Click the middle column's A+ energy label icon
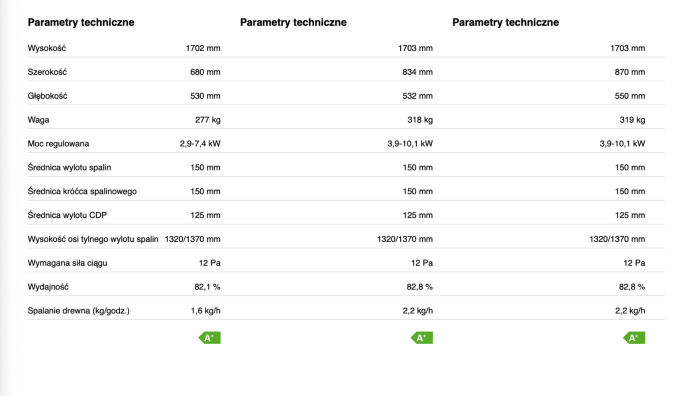Viewport: 695px width, 396px height. [x=422, y=338]
